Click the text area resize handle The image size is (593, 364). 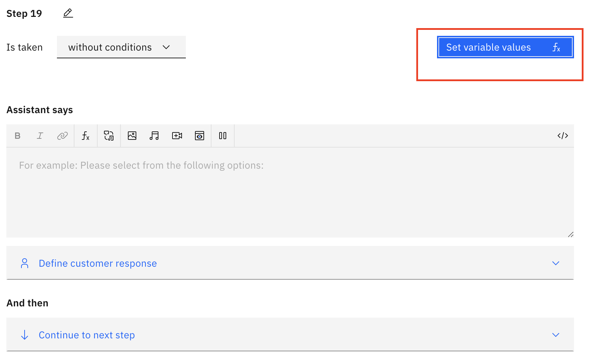571,234
